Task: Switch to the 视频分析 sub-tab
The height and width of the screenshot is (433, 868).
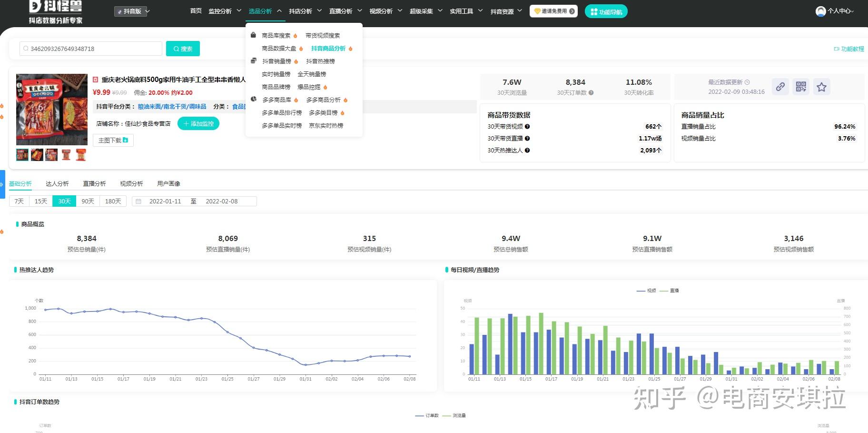Action: tap(131, 184)
